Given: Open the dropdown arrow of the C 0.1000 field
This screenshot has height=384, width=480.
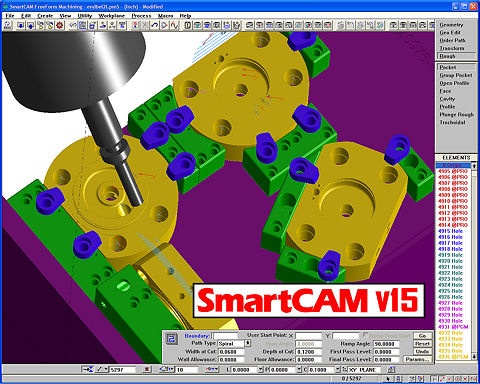Looking at the screenshot, I should click(338, 369).
